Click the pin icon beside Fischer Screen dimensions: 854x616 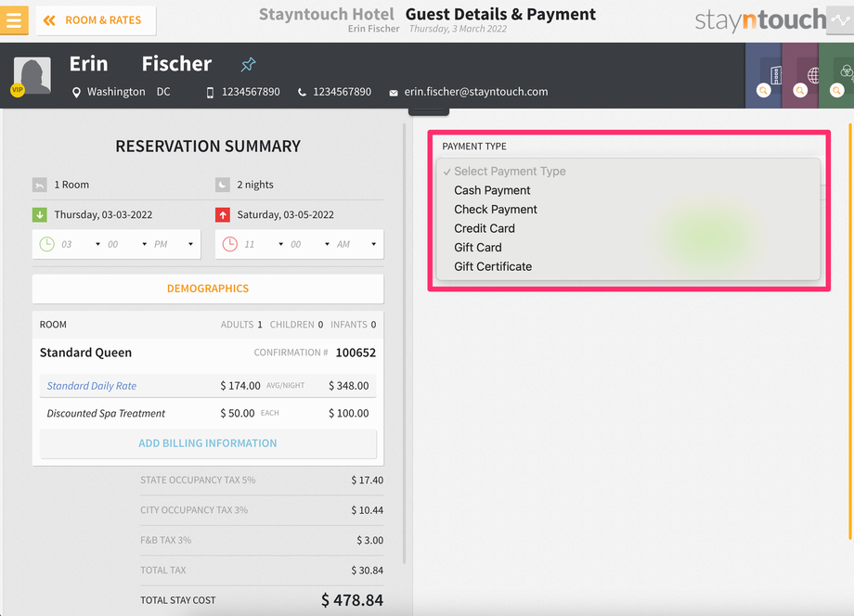click(x=249, y=65)
